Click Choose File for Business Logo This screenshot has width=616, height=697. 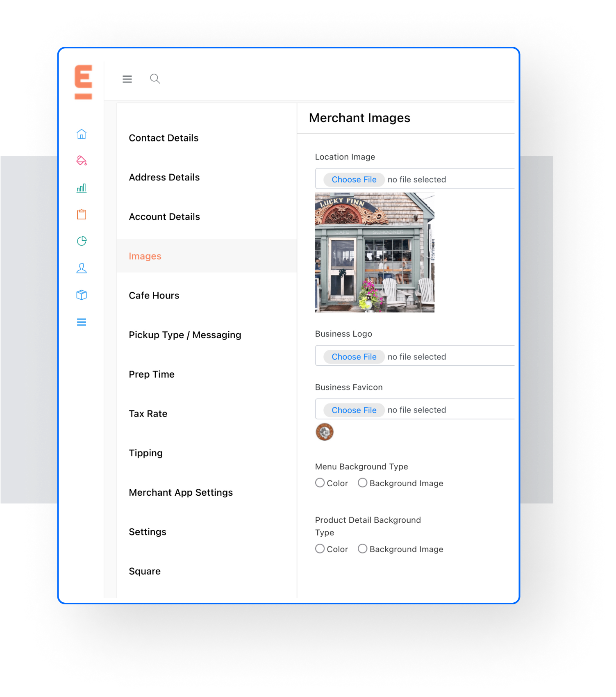(354, 357)
